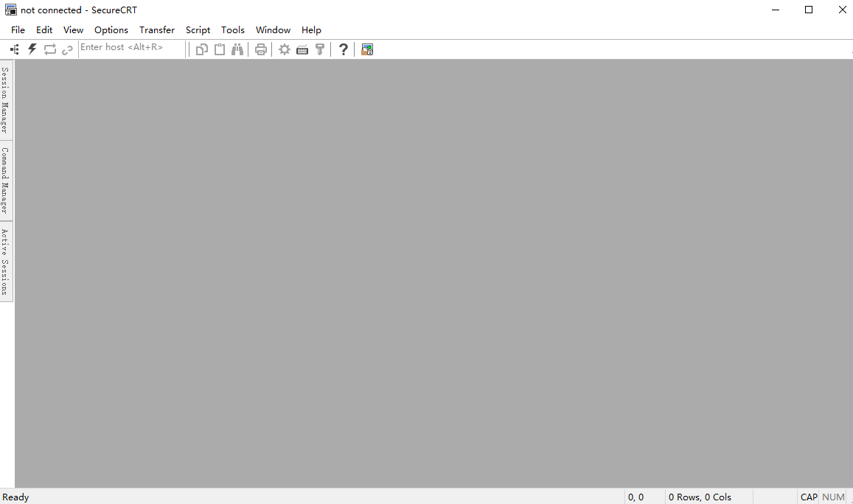The image size is (853, 504).
Task: Click the Enter host input field
Action: tap(132, 48)
